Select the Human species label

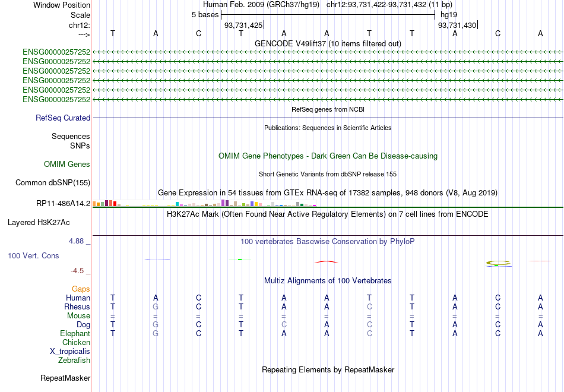coord(78,298)
